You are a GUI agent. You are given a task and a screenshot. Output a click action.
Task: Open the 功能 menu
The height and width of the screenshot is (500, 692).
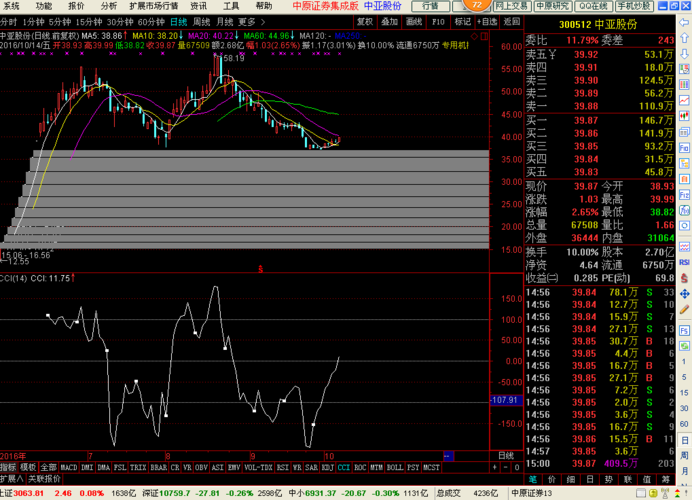(43, 6)
